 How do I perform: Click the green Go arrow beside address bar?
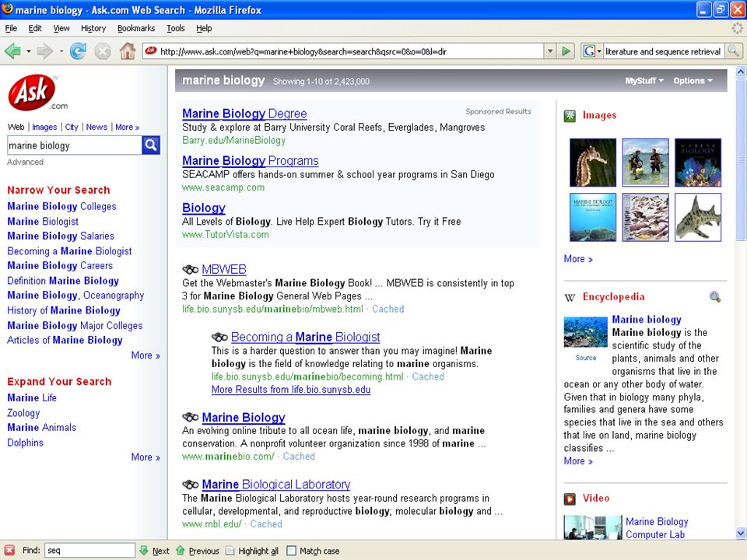pyautogui.click(x=566, y=51)
